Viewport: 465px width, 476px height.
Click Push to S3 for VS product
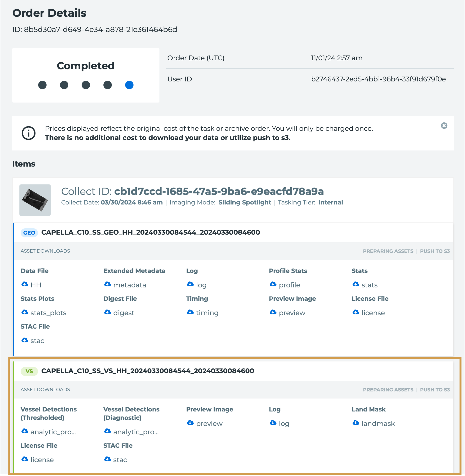(x=435, y=390)
